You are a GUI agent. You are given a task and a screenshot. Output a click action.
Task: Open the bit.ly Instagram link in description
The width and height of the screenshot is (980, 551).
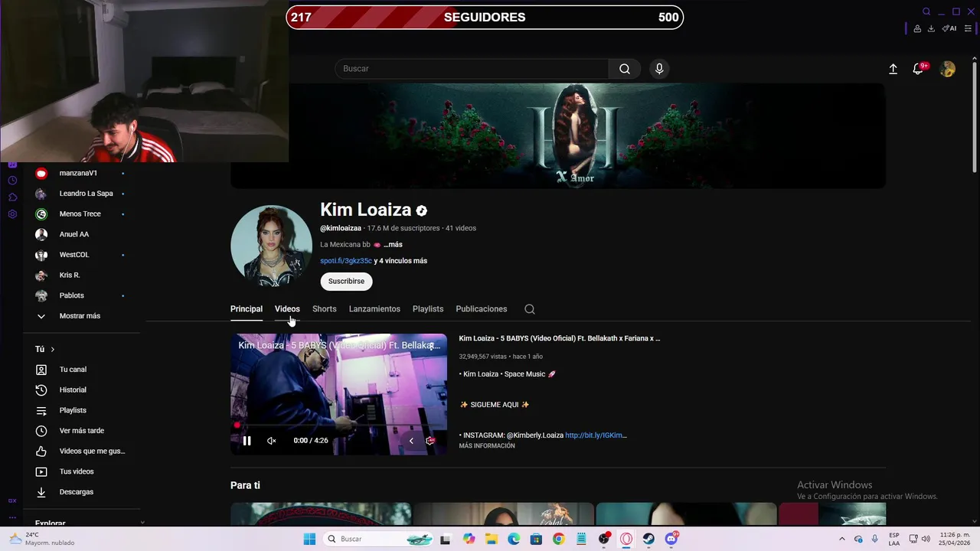(596, 435)
